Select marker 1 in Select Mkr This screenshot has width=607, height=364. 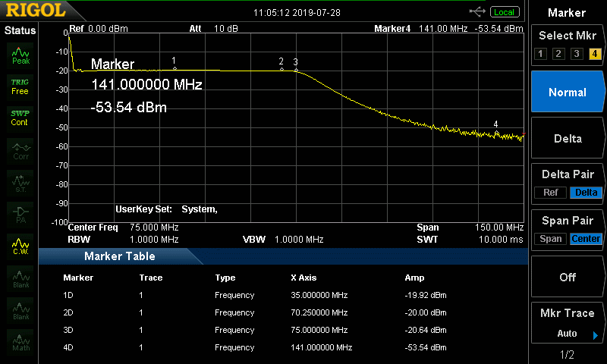[x=540, y=54]
